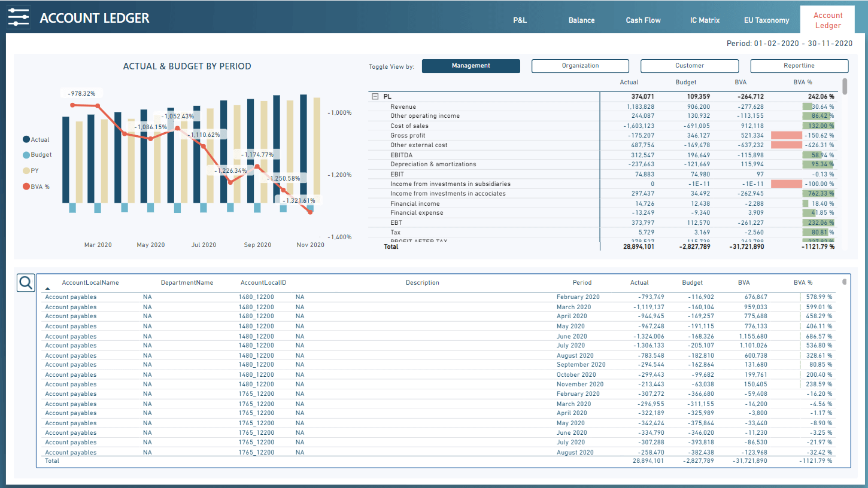This screenshot has width=868, height=488.
Task: Click the BVA % legend marker
Action: click(x=26, y=187)
